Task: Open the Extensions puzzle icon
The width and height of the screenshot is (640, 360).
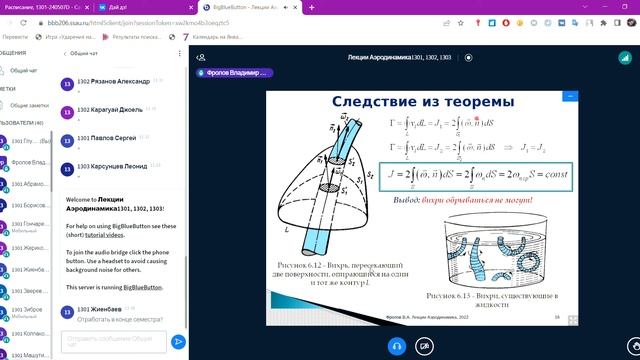Action: [x=603, y=23]
